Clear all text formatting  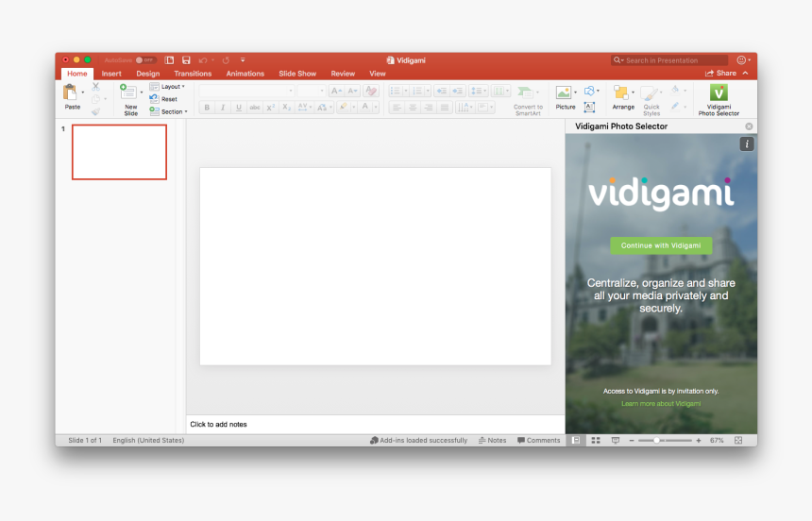(x=371, y=91)
